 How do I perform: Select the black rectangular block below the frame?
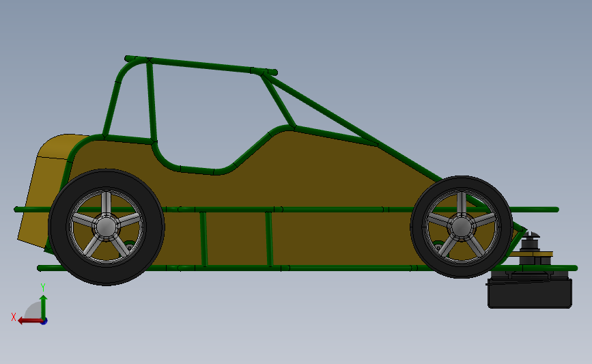[530, 293]
